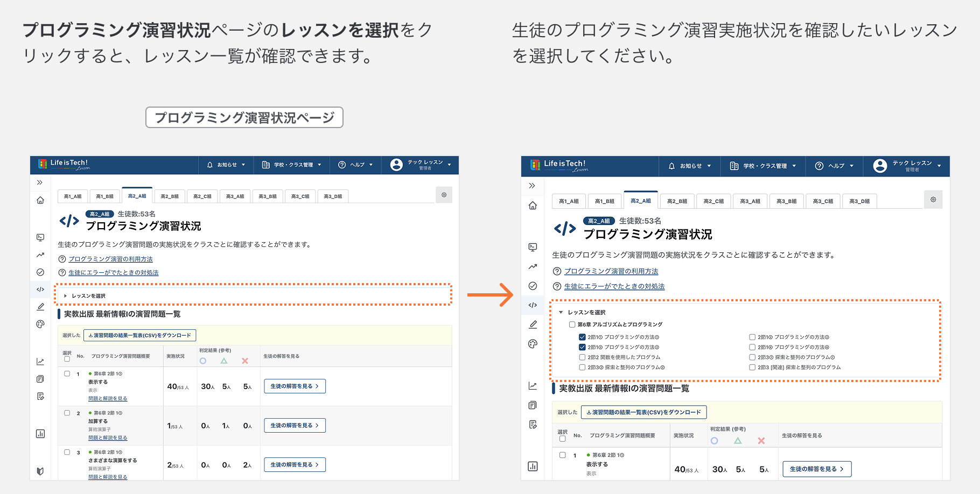Open 学校・クラス管理 dropdown in left screenshot
Image resolution: width=980 pixels, height=494 pixels.
[291, 165]
